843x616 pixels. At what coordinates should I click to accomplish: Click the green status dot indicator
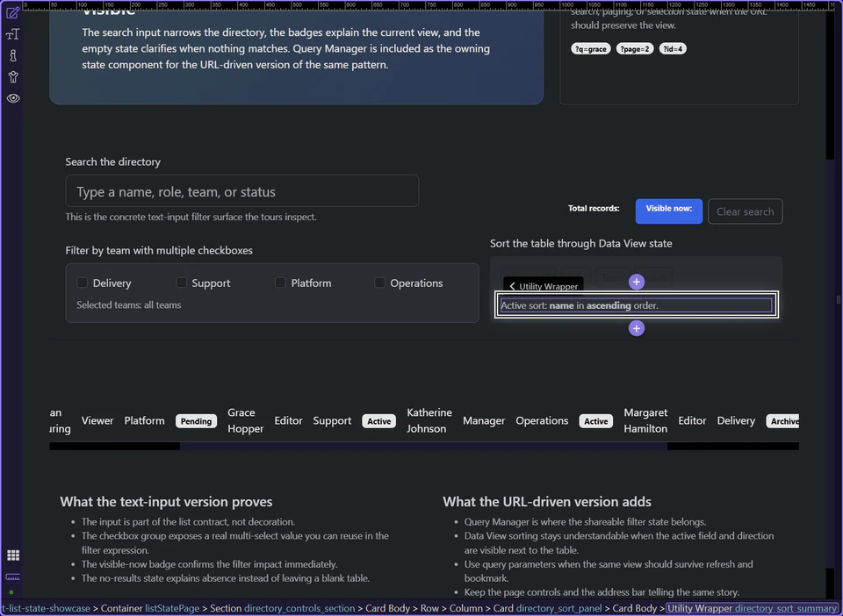(11, 592)
